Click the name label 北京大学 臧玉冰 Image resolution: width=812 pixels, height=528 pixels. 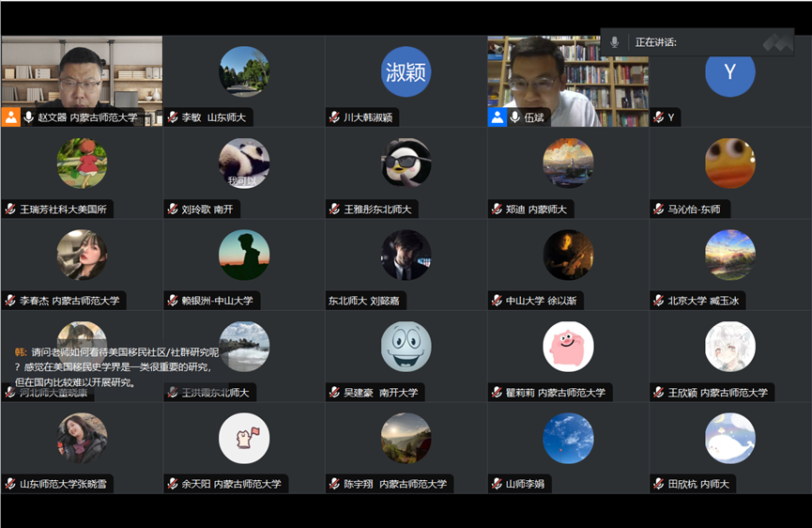pos(703,301)
